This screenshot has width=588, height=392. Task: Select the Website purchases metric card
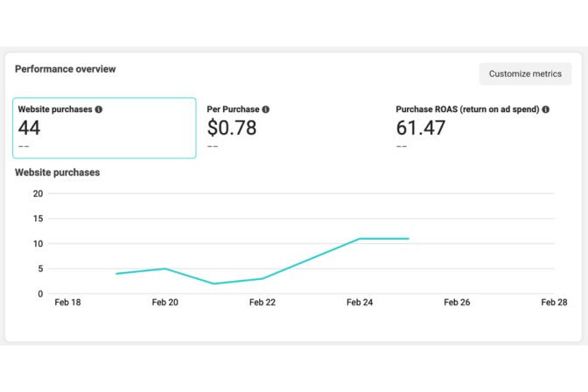(105, 128)
